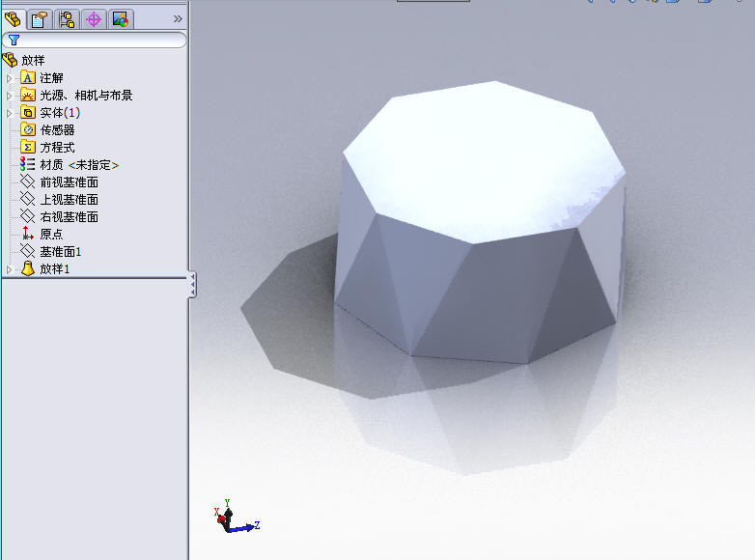The image size is (755, 560).
Task: Switch to the PropertyManager tab
Action: tap(40, 19)
